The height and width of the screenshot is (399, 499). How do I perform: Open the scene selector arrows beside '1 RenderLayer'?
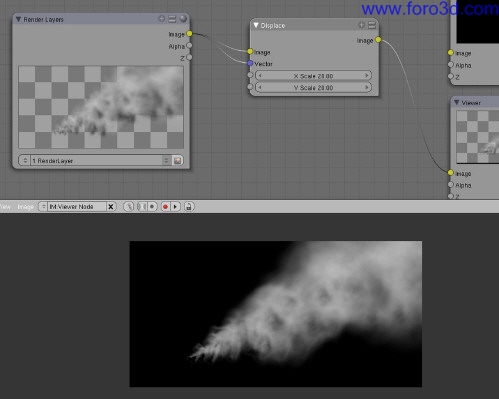(25, 160)
